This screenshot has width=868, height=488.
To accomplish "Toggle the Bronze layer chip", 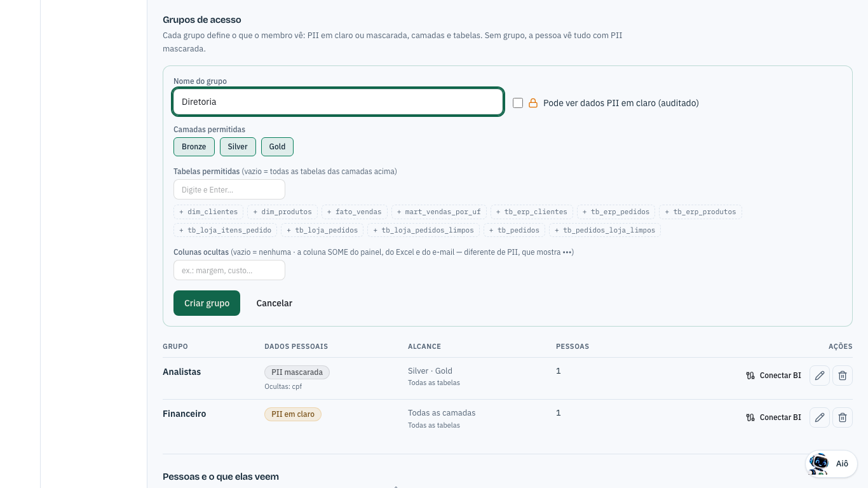I will pyautogui.click(x=194, y=147).
